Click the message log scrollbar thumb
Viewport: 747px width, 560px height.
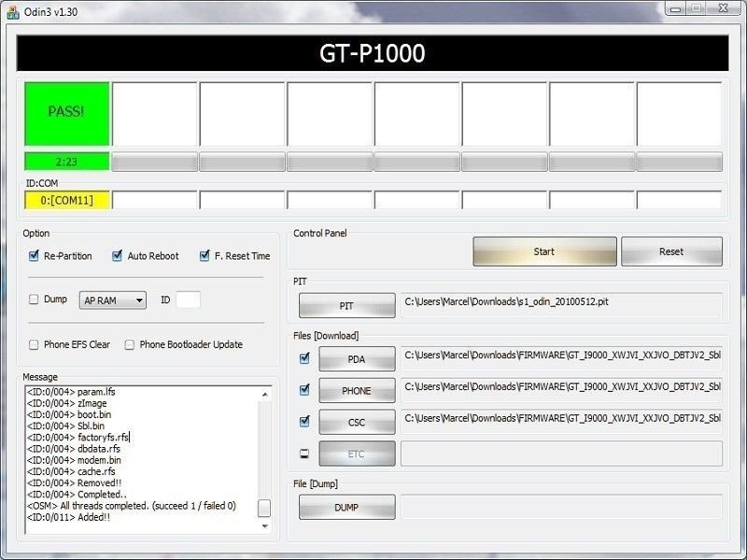point(264,508)
